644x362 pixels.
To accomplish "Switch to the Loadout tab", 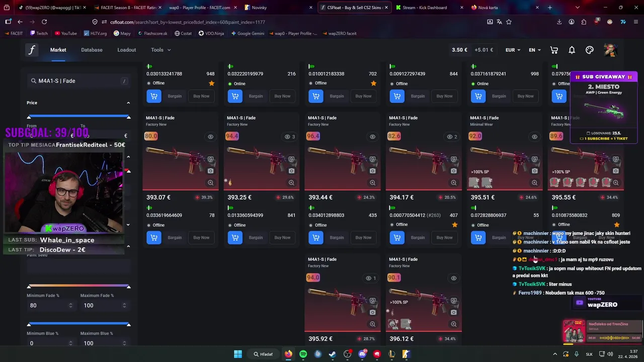I will pyautogui.click(x=127, y=50).
